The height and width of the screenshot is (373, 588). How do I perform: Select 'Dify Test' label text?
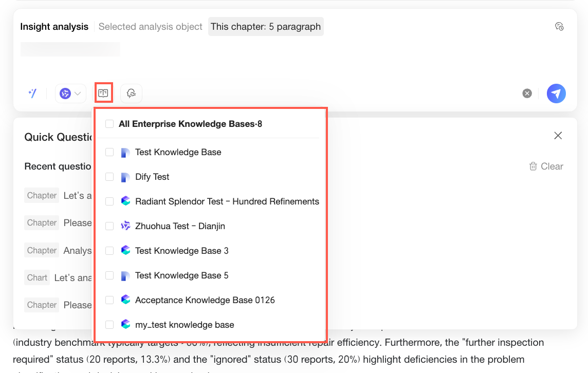[152, 177]
